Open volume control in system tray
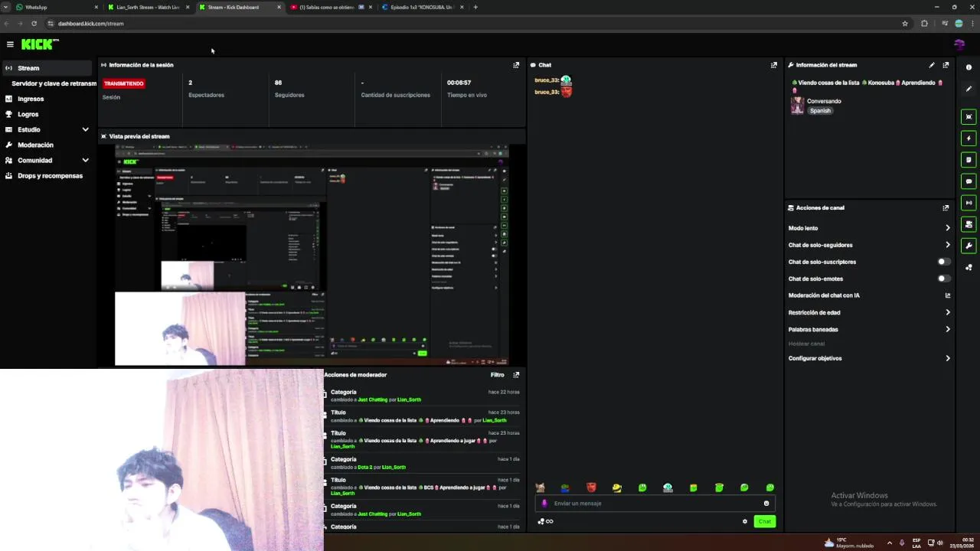 point(939,543)
